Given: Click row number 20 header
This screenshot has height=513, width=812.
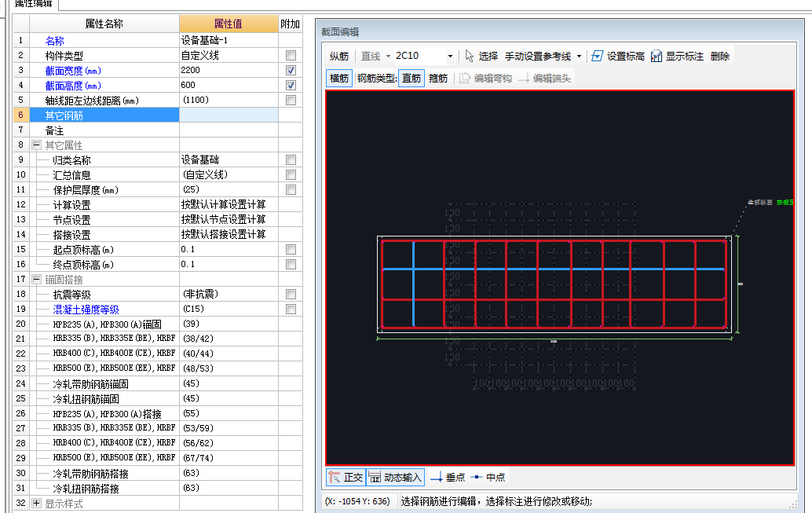Looking at the screenshot, I should coord(20,324).
